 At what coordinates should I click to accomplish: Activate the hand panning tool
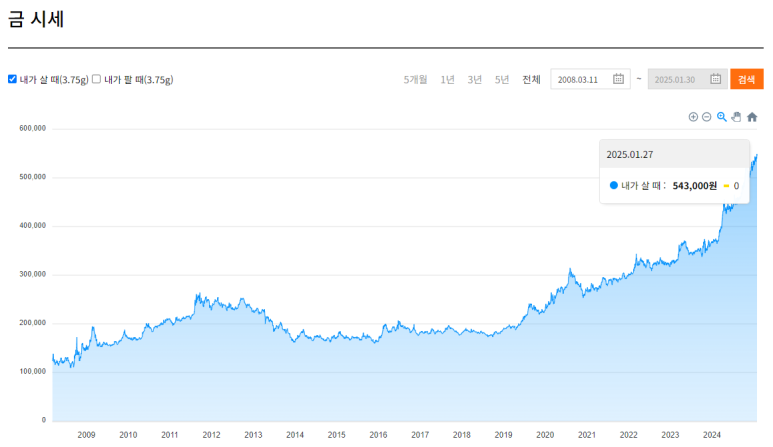coord(737,117)
